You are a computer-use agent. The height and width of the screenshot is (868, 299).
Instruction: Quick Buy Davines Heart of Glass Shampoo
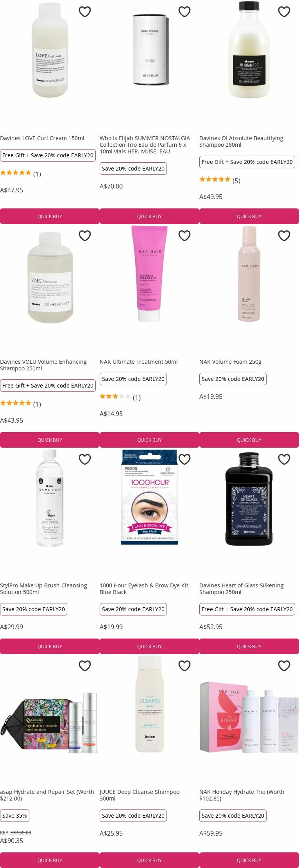click(x=249, y=647)
